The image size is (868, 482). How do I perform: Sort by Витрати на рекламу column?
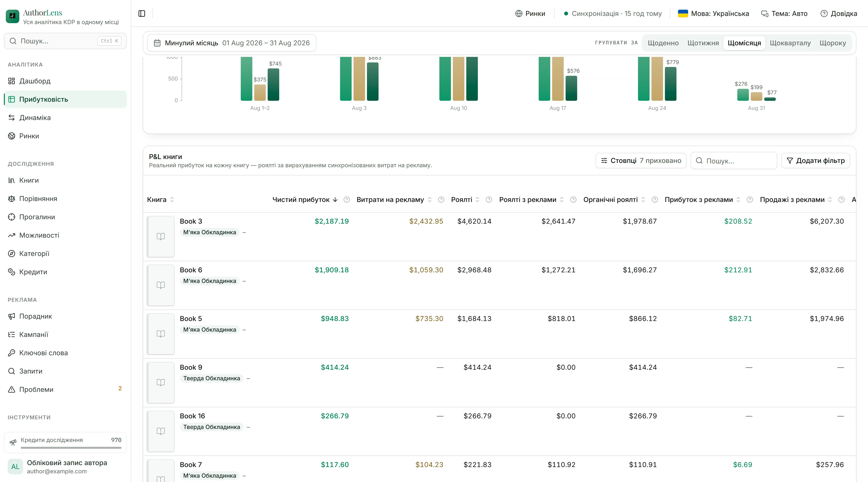(394, 199)
